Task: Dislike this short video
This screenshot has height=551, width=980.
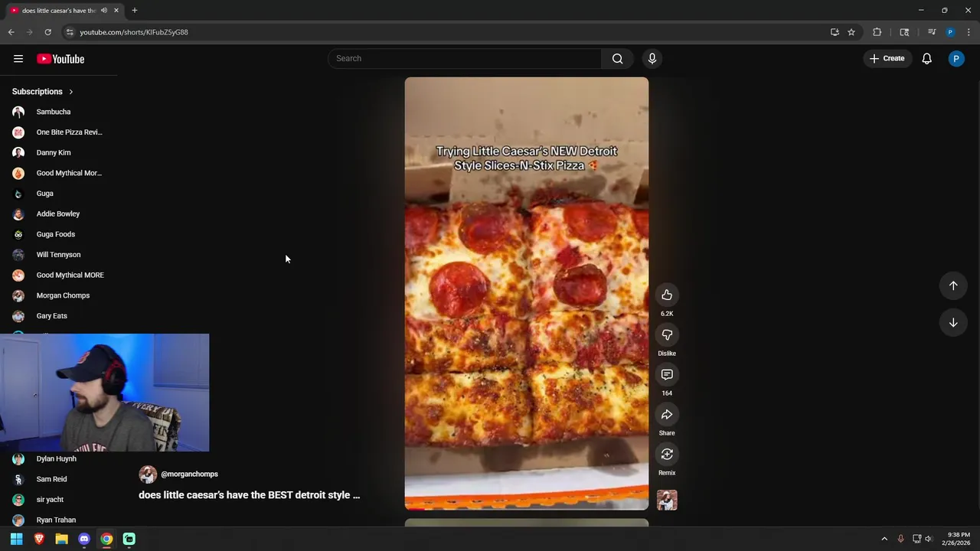Action: point(667,335)
